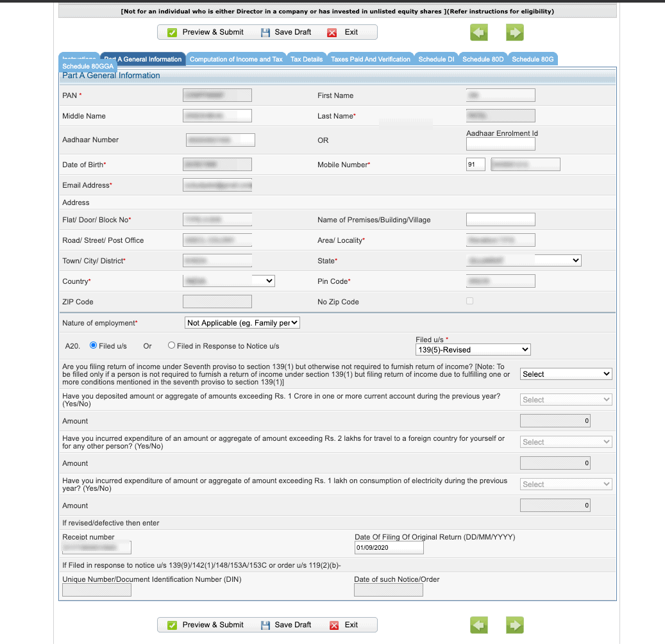This screenshot has height=644, width=665.
Task: Click top Save Draft button
Action: (286, 32)
